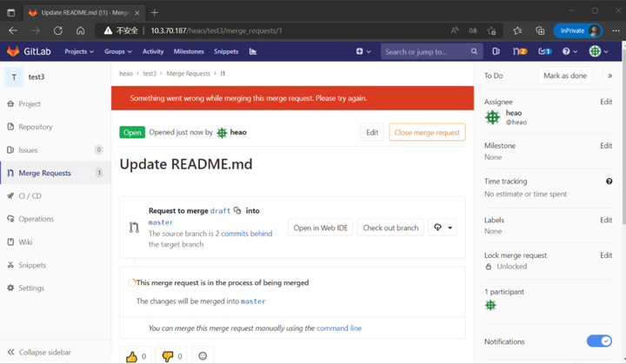Viewport: 626px width, 364px height.
Task: Open the Issues icon in top navbar
Action: point(496,51)
